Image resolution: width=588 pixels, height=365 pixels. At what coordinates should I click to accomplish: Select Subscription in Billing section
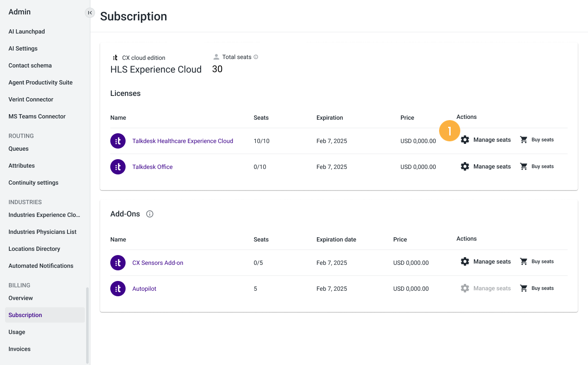point(45,315)
